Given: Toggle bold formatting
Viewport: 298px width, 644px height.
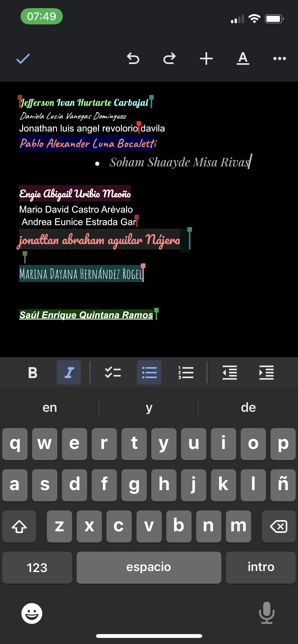Looking at the screenshot, I should 33,373.
